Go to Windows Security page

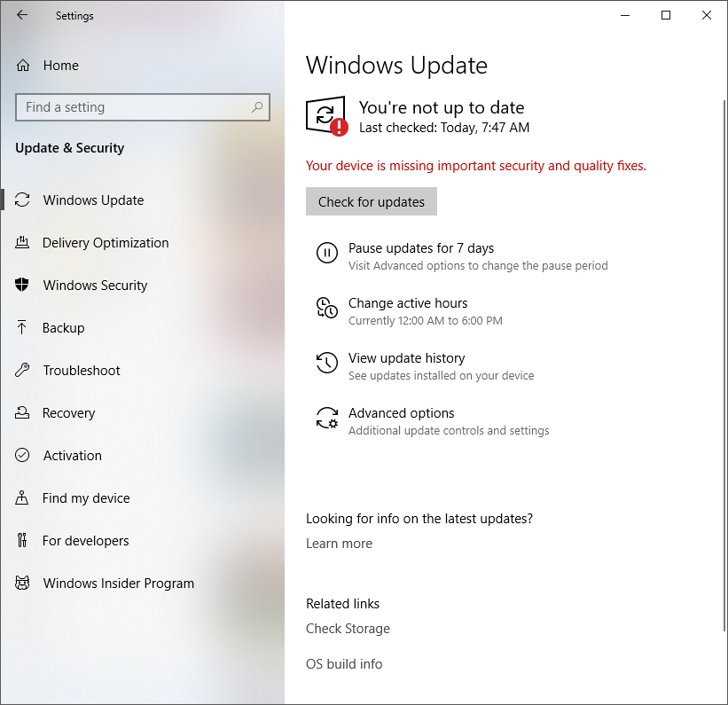142,286
